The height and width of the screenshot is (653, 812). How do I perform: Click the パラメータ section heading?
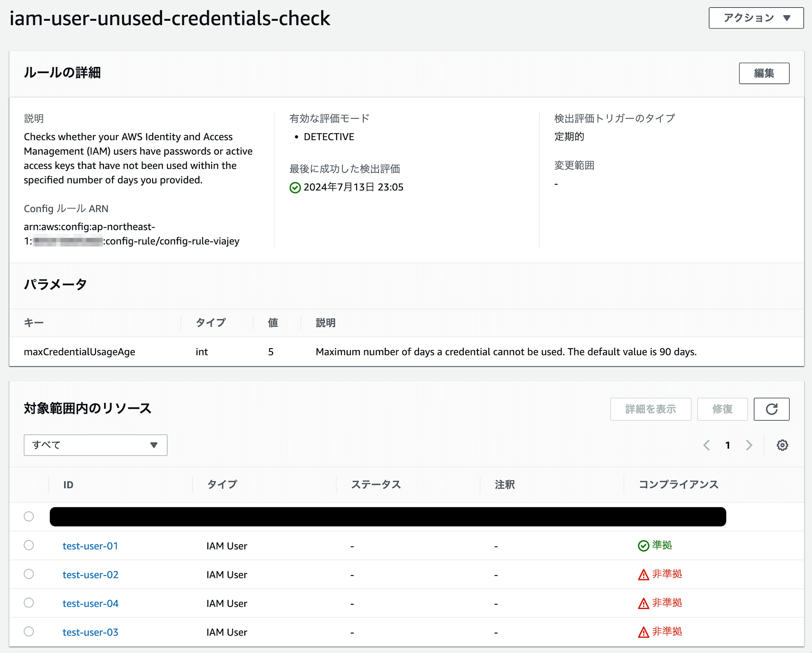(55, 284)
